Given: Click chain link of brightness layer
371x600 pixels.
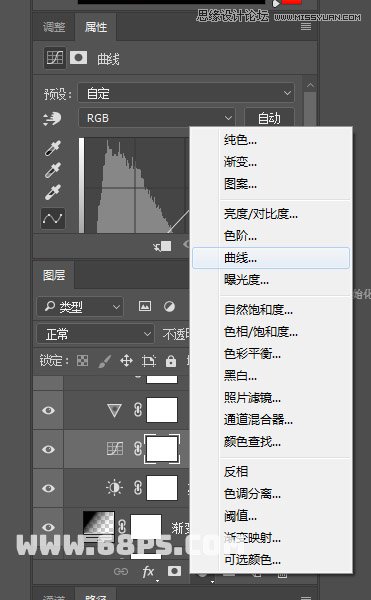Looking at the screenshot, I should (x=138, y=488).
